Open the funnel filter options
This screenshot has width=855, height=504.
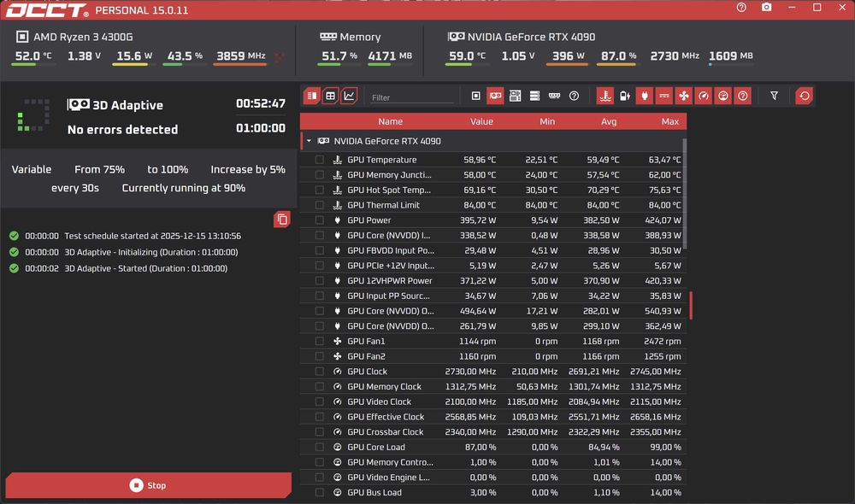coord(774,96)
